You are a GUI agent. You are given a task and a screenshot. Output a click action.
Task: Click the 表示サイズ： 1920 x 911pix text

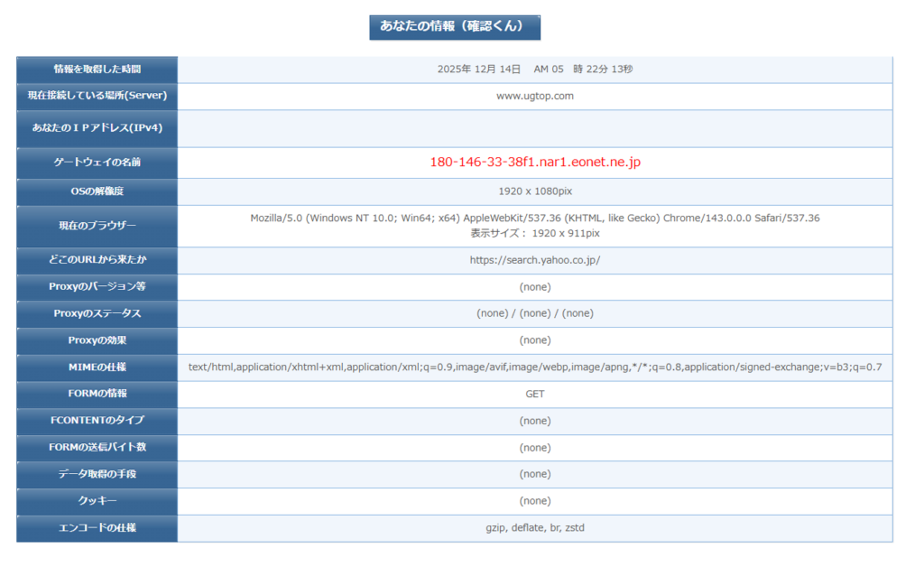pos(535,234)
